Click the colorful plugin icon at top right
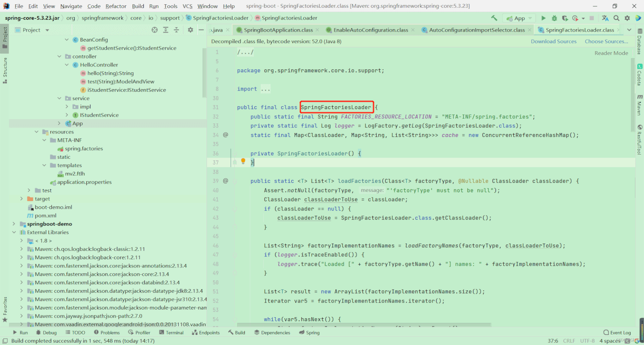This screenshot has height=345, width=644. (x=637, y=18)
